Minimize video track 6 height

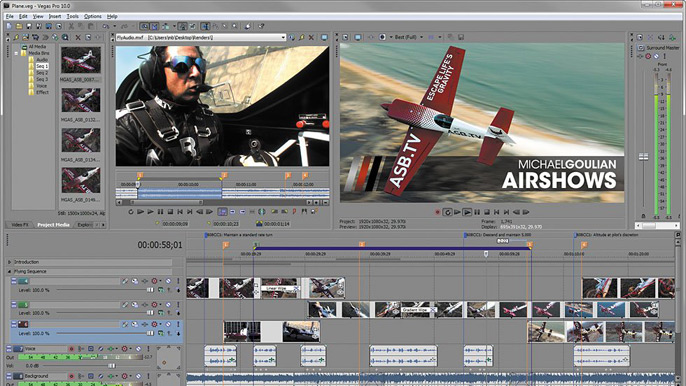(14, 324)
